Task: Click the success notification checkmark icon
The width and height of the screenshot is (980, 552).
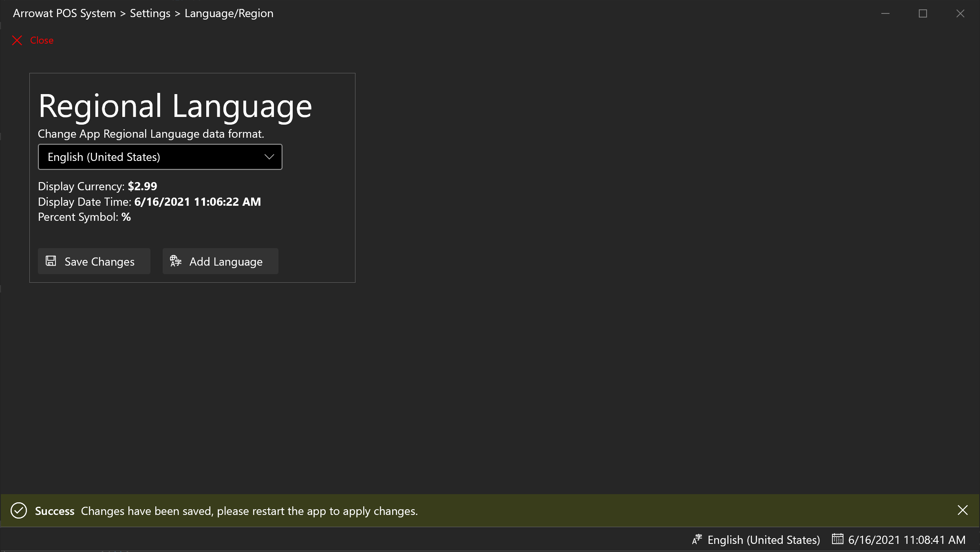Action: (18, 510)
